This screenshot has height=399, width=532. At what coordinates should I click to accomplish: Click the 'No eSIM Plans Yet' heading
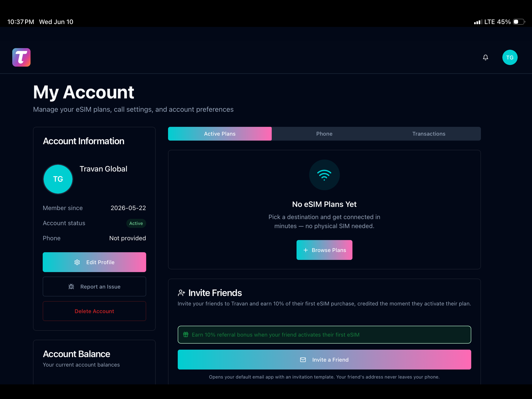coord(324,204)
